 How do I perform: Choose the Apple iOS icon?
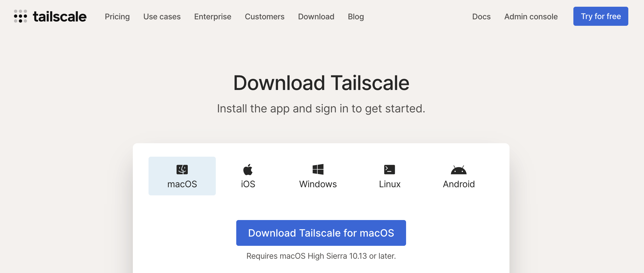pyautogui.click(x=248, y=169)
